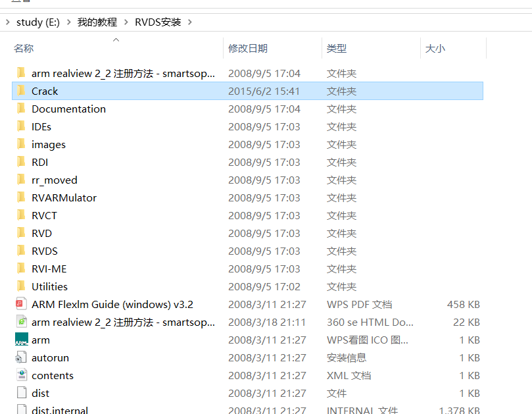Click the PDF icon of ARM Flexlm Guide
Viewport: 532px width, 414px height.
pos(21,304)
